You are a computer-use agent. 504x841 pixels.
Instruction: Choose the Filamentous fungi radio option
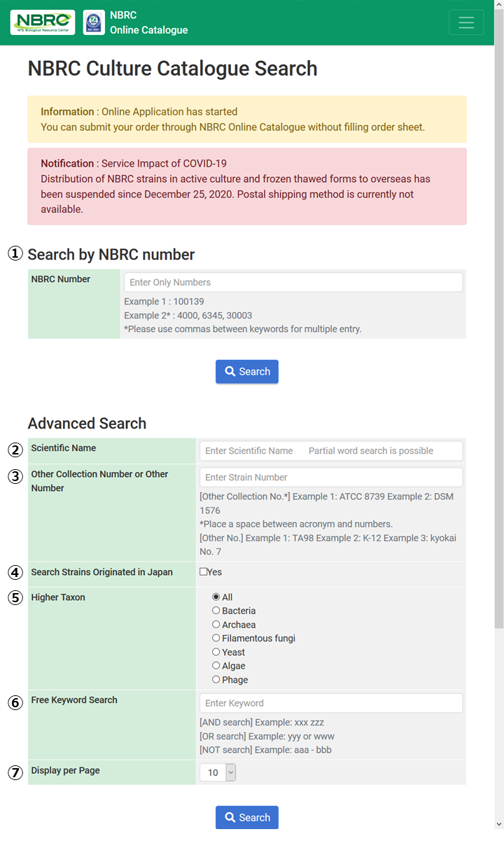coord(216,638)
